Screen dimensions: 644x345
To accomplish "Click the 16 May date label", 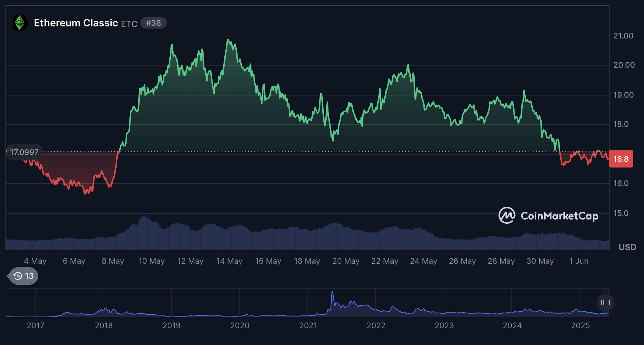I will click(x=268, y=261).
